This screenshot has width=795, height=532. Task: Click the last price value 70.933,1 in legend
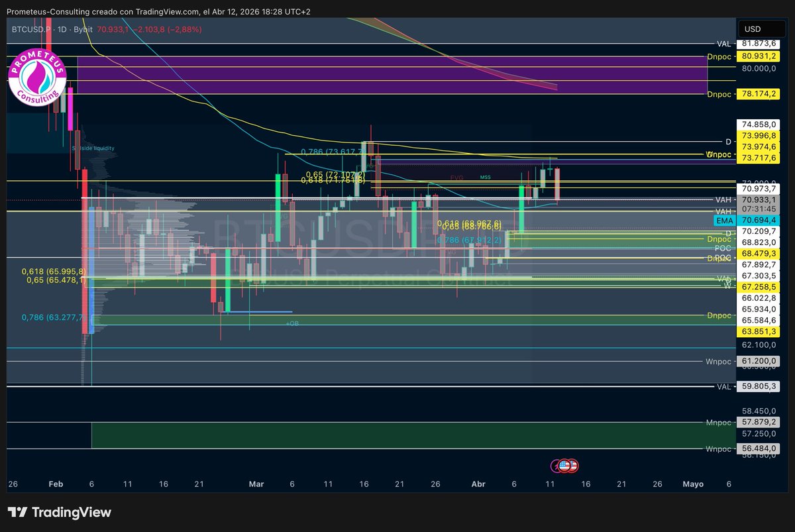(x=113, y=29)
